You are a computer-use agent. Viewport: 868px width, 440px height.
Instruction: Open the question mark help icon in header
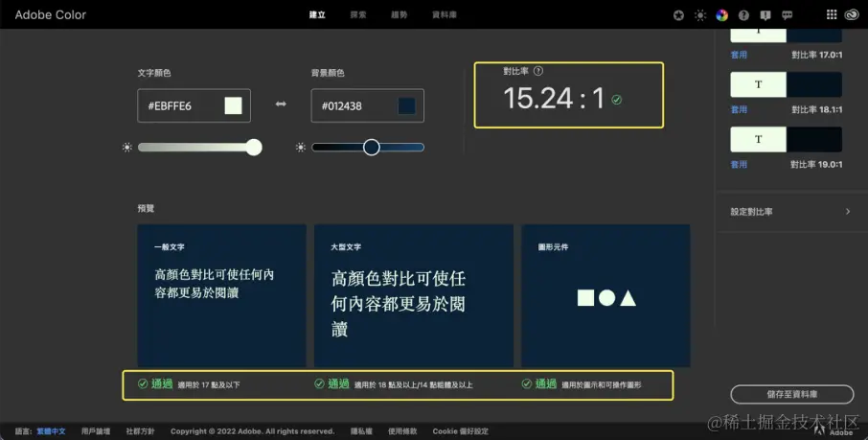click(x=743, y=15)
